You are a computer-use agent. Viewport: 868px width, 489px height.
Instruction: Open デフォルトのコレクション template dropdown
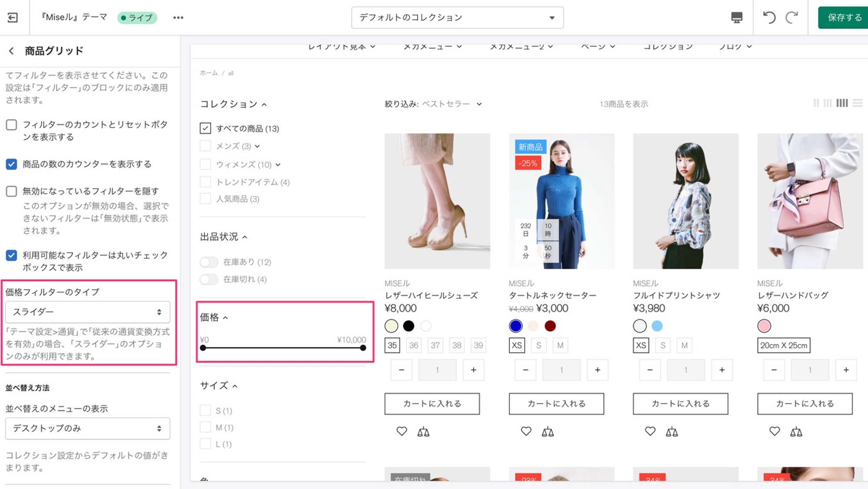tap(457, 18)
